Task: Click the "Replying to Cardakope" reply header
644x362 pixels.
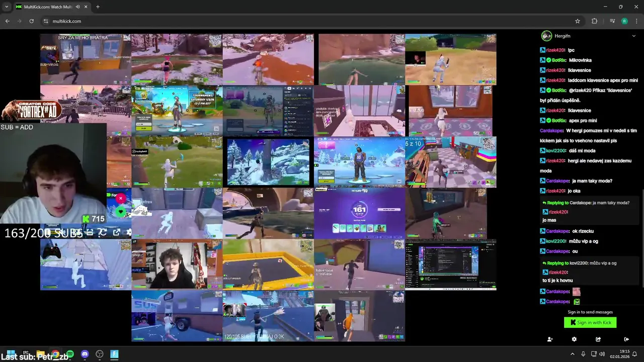Action: (x=586, y=203)
